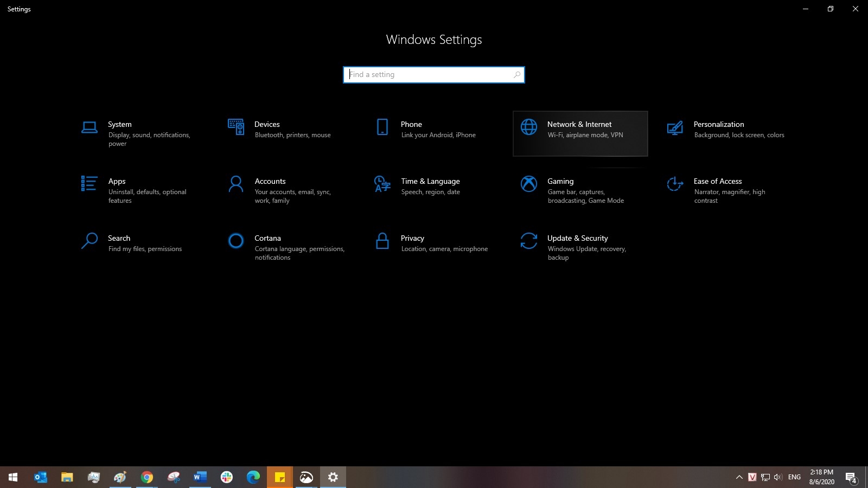This screenshot has height=488, width=868.
Task: Switch to Paint in the taskbar
Action: pos(120,477)
